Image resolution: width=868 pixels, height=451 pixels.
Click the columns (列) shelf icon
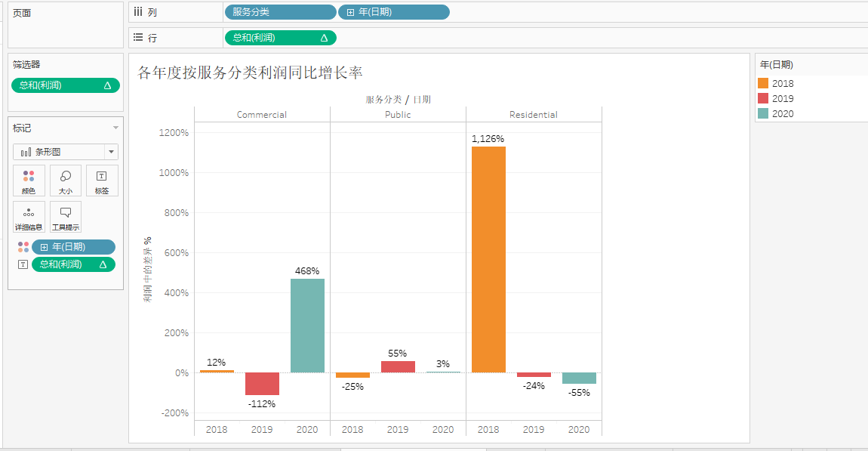click(x=138, y=12)
